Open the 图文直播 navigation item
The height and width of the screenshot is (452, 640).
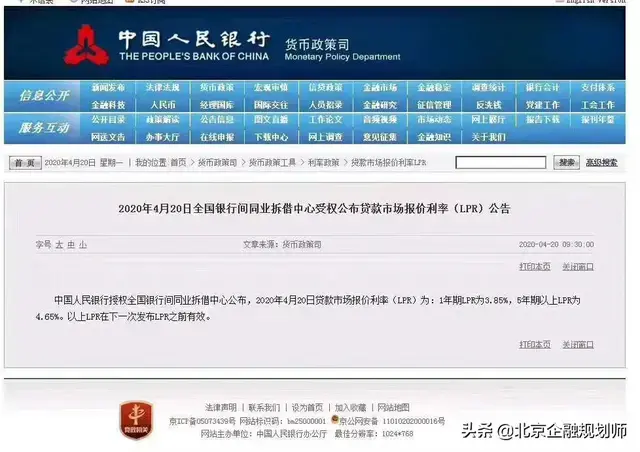click(x=271, y=120)
